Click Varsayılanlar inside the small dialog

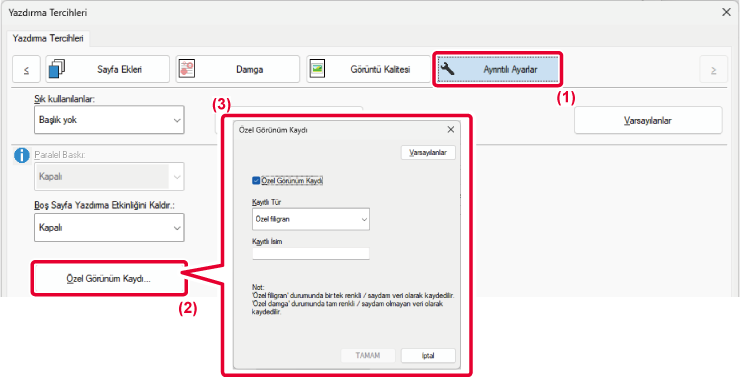pyautogui.click(x=428, y=152)
